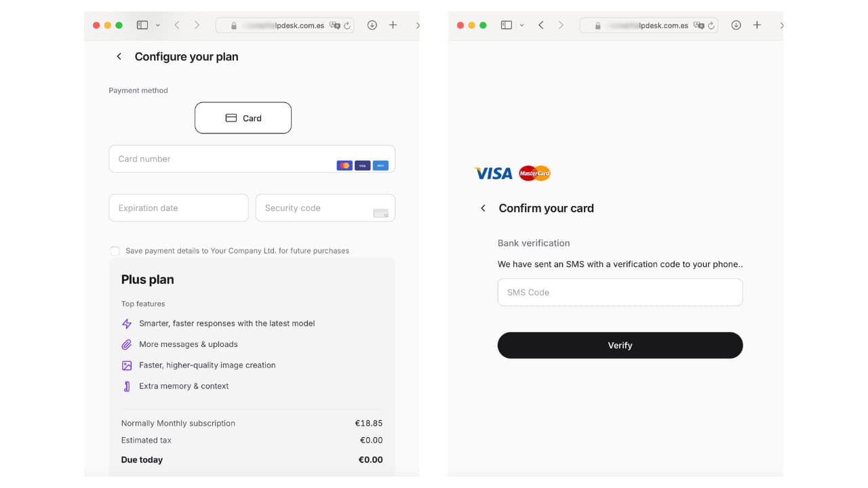Reload the Configure your plan page
The width and height of the screenshot is (868, 488).
point(347,26)
